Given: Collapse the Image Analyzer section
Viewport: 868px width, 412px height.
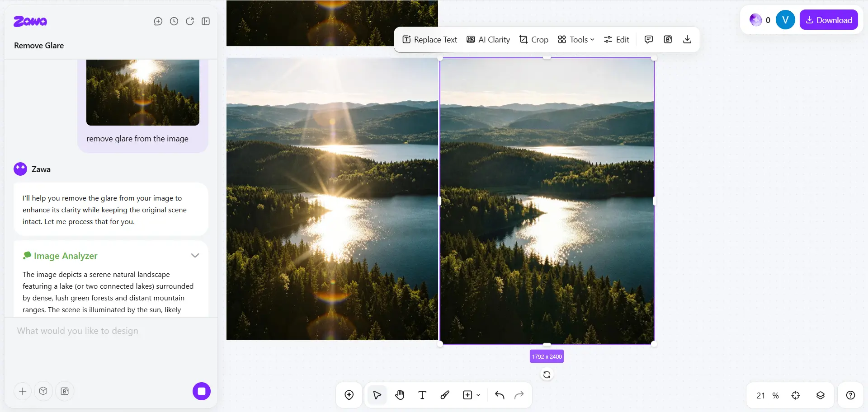Looking at the screenshot, I should tap(195, 256).
